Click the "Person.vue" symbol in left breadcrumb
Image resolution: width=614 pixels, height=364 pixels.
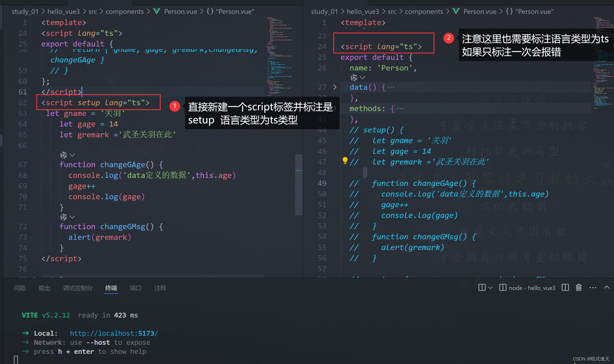pos(235,11)
